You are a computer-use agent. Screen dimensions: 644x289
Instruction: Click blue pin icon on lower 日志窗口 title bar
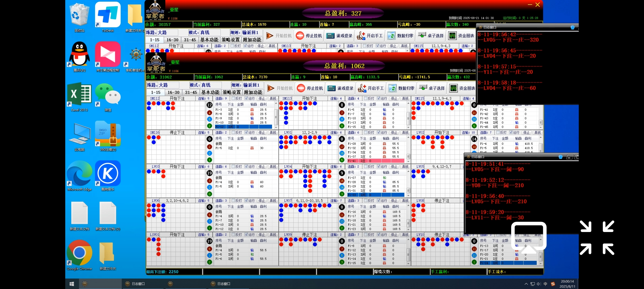561,157
